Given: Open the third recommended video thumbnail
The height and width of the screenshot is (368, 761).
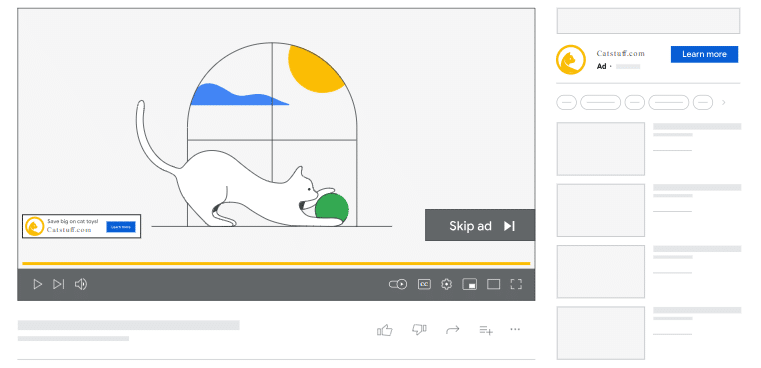Looking at the screenshot, I should 600,271.
